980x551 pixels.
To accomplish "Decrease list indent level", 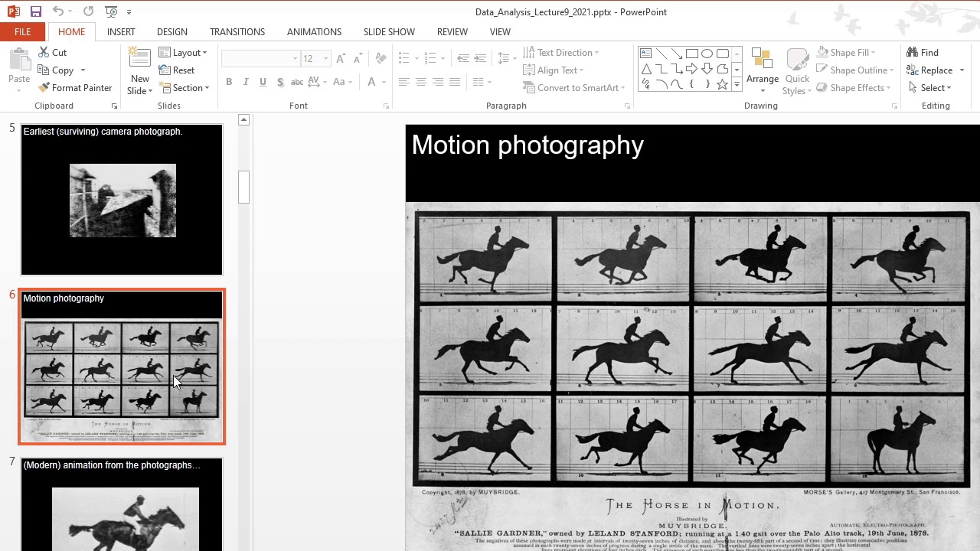I will tap(462, 59).
